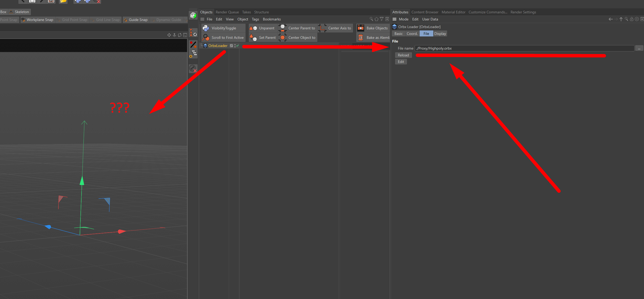Click viewport rotate camera navigation icon
Screen dimensions: 644x299
coord(180,35)
